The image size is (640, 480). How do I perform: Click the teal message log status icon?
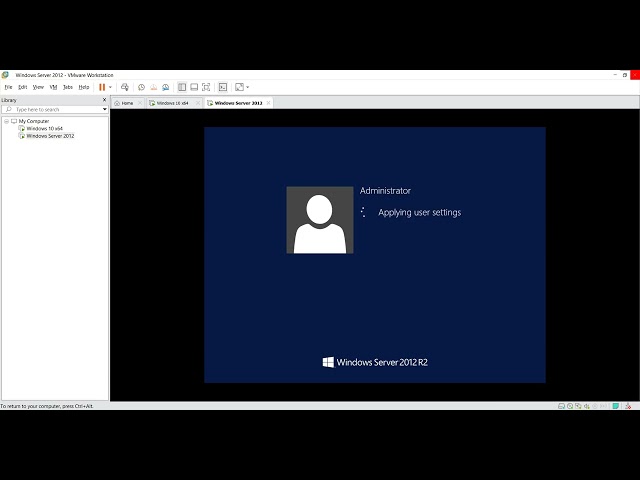tap(616, 406)
